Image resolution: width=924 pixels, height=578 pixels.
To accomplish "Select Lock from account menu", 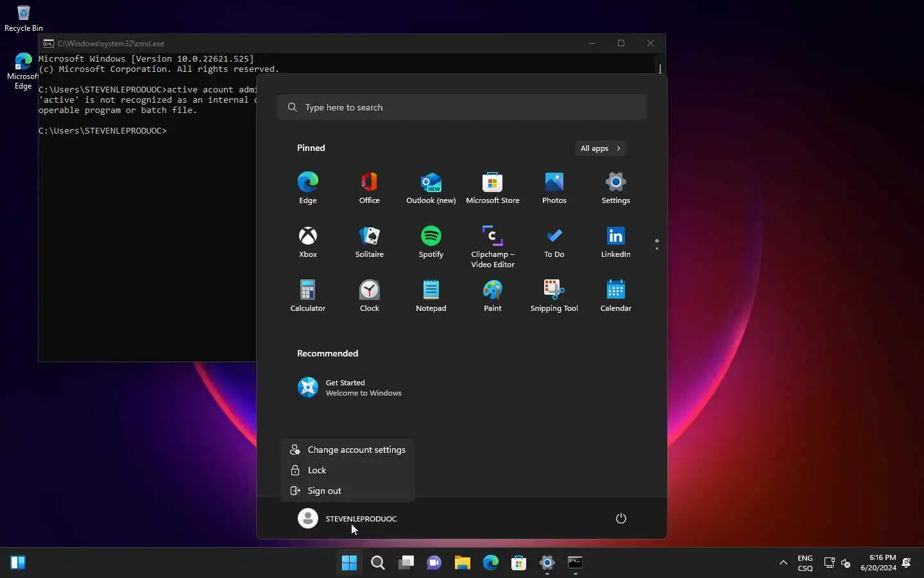I will (x=348, y=470).
